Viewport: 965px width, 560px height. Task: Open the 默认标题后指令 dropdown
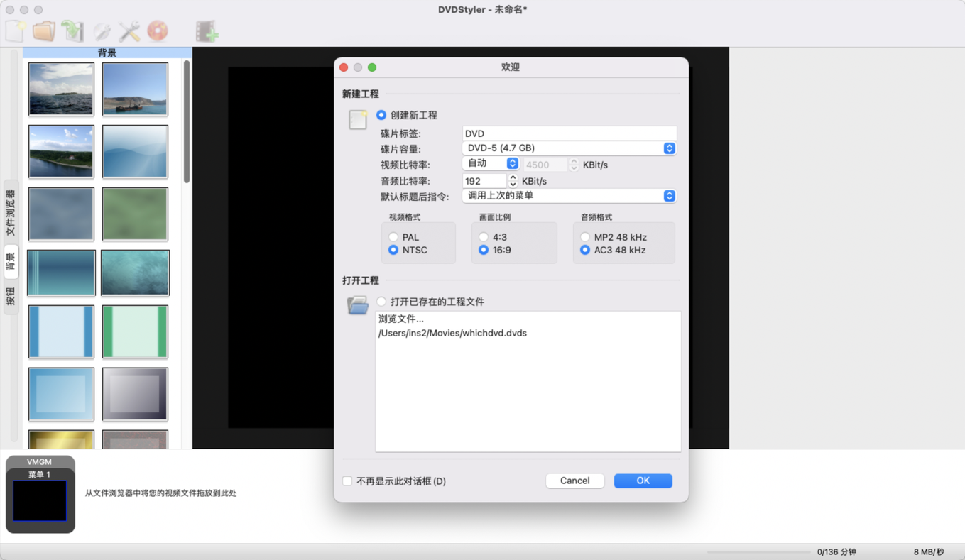pos(569,196)
